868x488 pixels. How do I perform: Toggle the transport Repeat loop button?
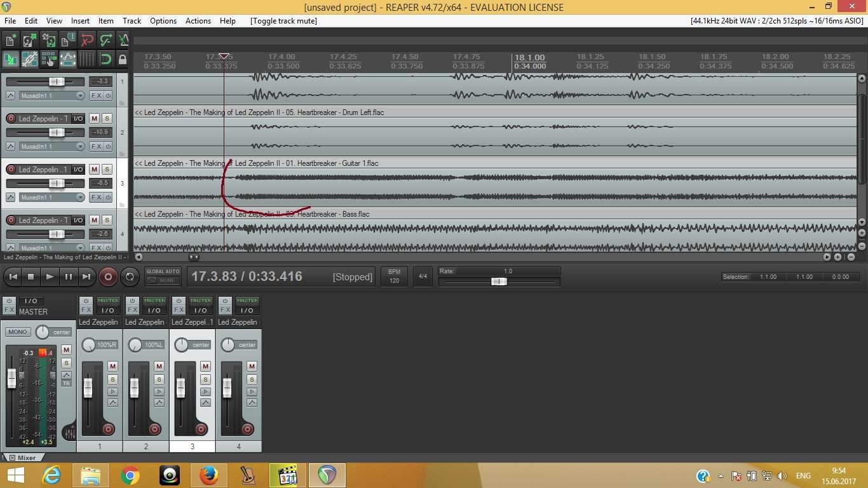point(130,276)
